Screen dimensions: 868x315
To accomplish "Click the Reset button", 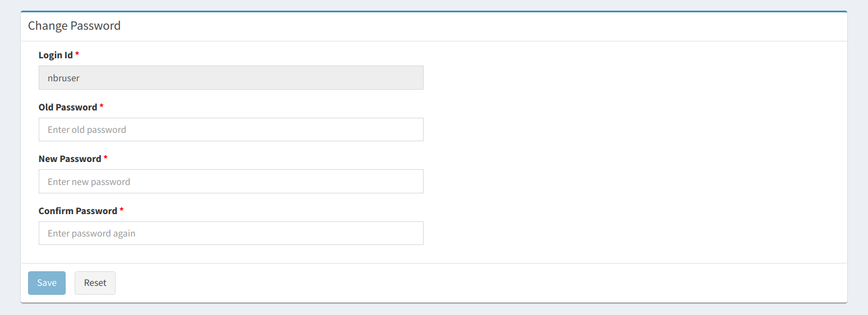I will (95, 283).
